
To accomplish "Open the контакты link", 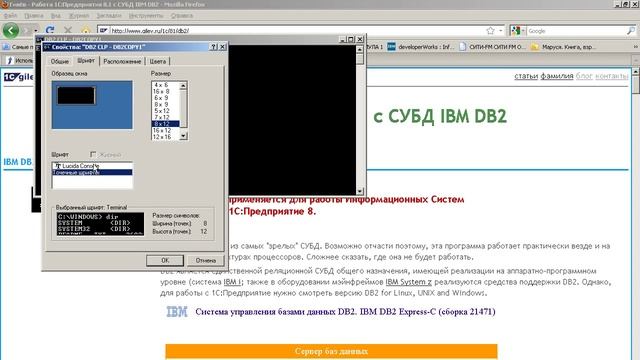I will pos(611,76).
